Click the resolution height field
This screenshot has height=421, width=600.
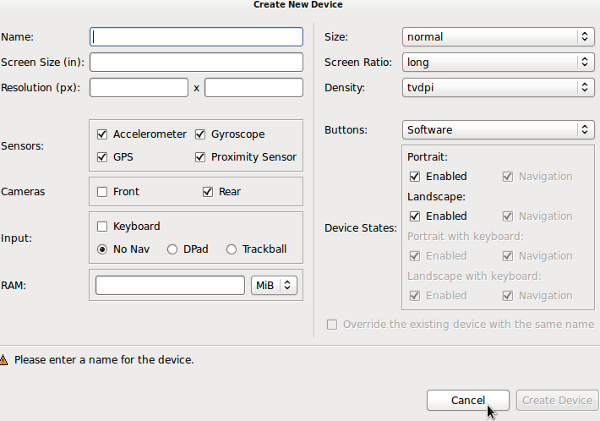253,87
